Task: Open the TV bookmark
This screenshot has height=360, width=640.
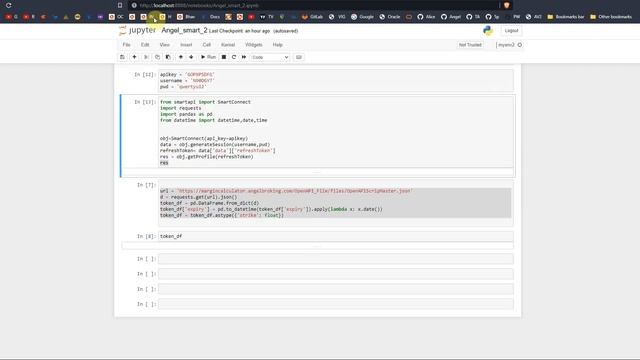Action: tap(267, 17)
